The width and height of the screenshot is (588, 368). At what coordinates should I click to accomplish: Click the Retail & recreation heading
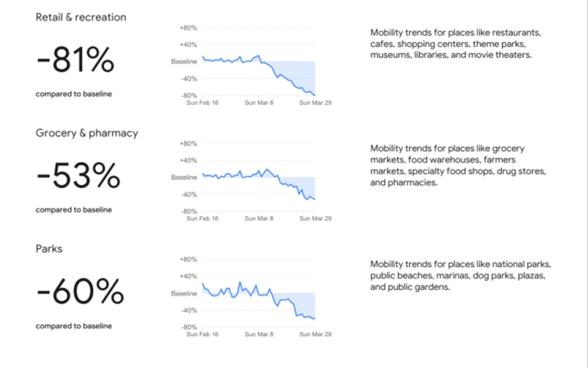click(81, 17)
